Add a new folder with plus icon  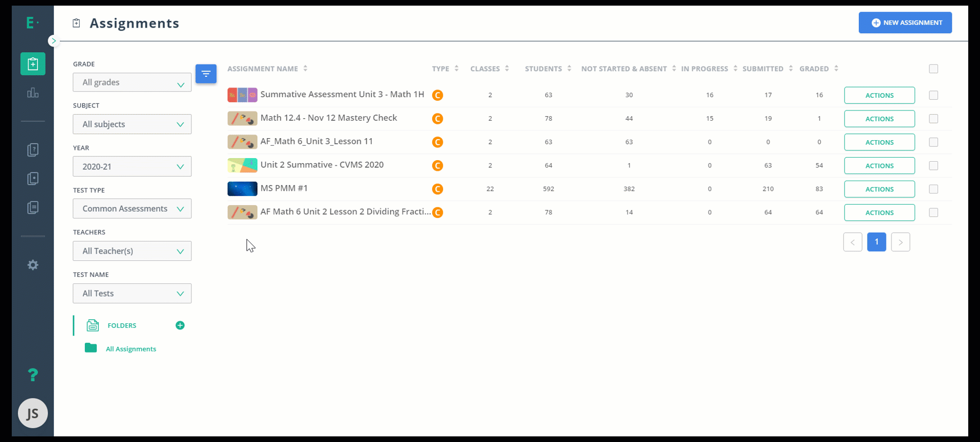(x=180, y=325)
